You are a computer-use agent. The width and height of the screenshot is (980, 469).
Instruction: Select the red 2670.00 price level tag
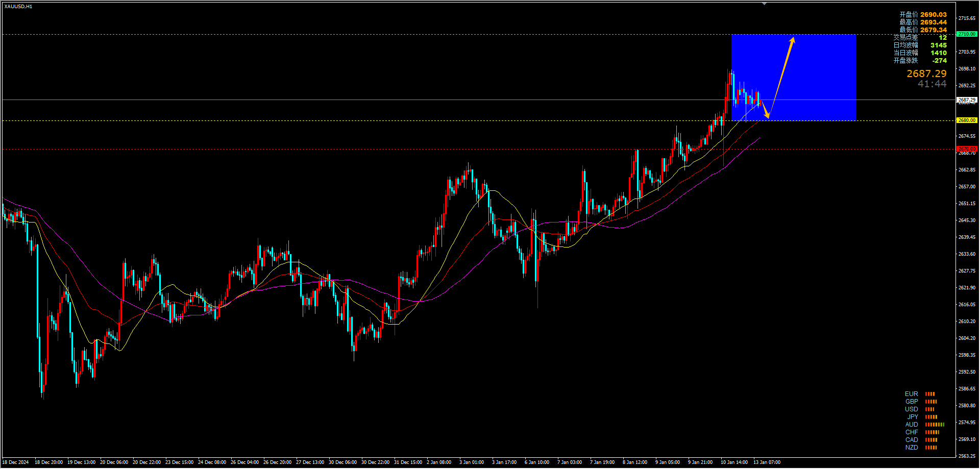967,149
